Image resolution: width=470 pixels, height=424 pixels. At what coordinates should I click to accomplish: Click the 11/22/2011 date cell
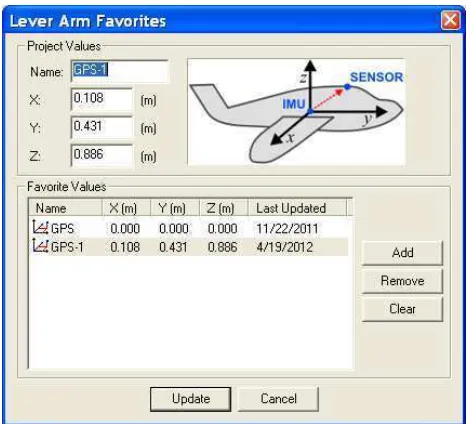pos(287,229)
